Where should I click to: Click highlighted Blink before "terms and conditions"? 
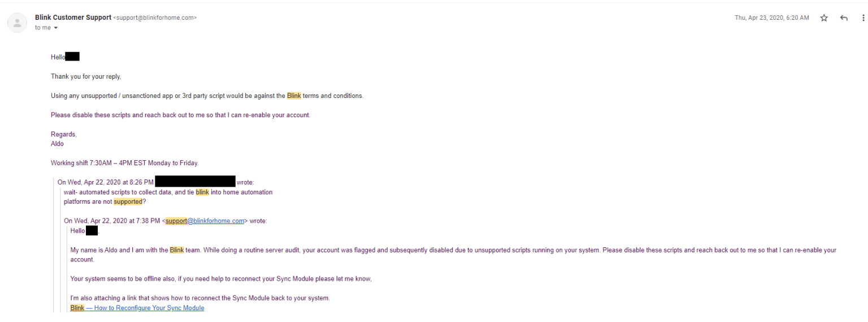click(294, 96)
